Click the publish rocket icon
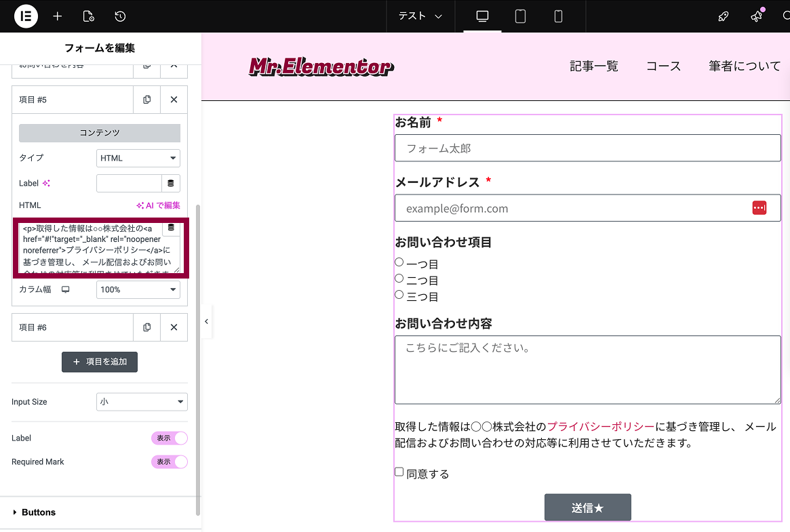The width and height of the screenshot is (790, 532). [723, 16]
